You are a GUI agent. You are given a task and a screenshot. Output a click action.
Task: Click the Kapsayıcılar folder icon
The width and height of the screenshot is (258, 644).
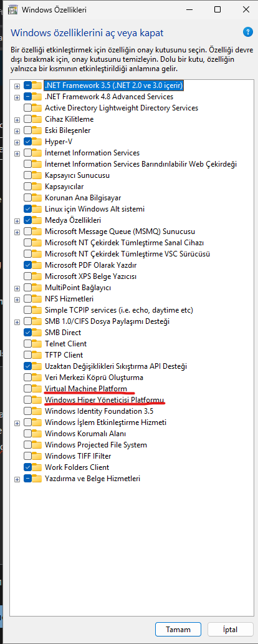[37, 187]
